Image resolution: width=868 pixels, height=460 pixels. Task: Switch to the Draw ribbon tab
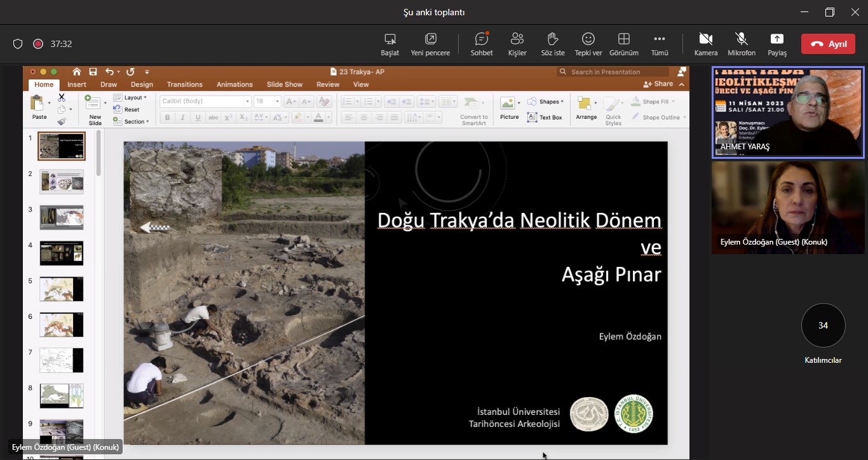coord(109,85)
